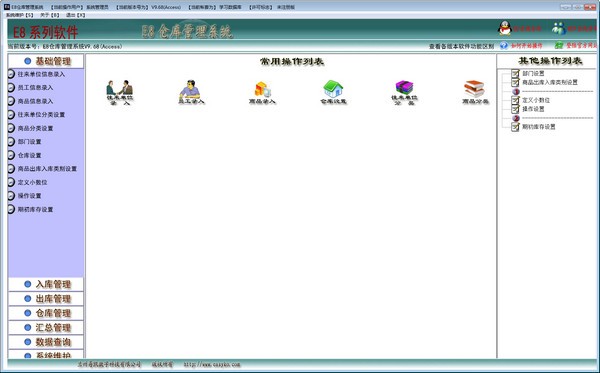Select 定义小数位 text in 其他操作列表 tree
This screenshot has width=600, height=373.
tap(536, 100)
